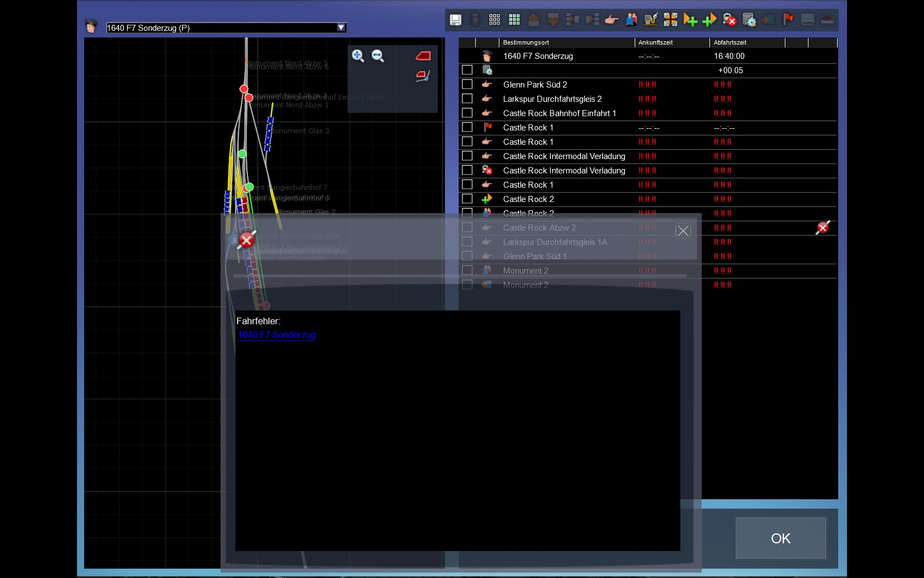Click the +00:05 time value
The image size is (924, 578).
730,70
